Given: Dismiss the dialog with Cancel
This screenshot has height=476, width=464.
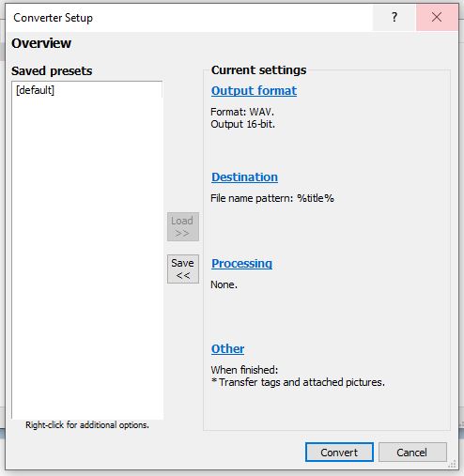Looking at the screenshot, I should pos(412,453).
